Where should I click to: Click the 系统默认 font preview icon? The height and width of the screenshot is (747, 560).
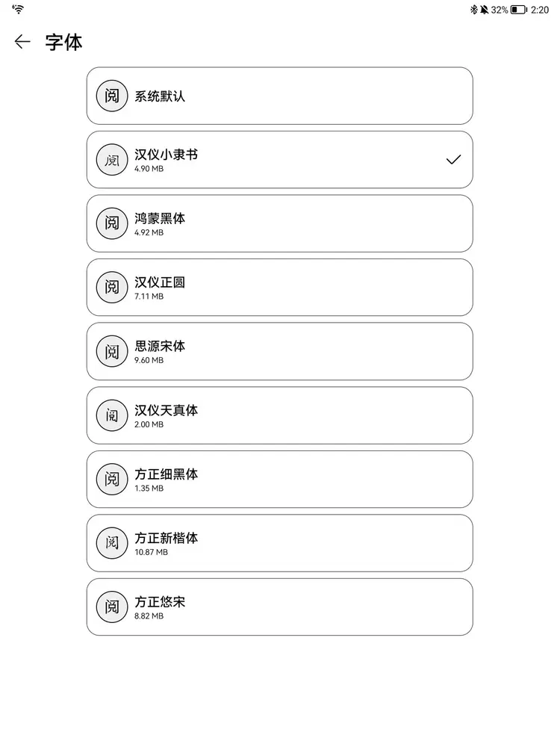[112, 96]
